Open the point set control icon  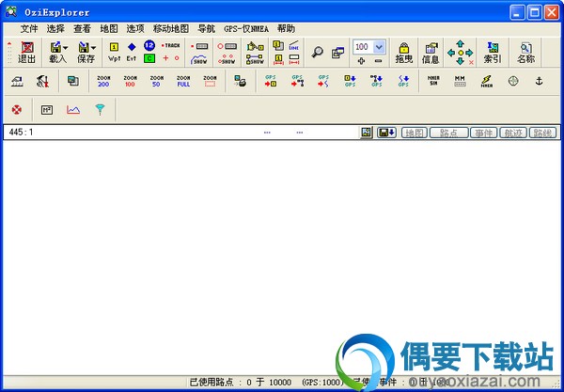coord(227,46)
